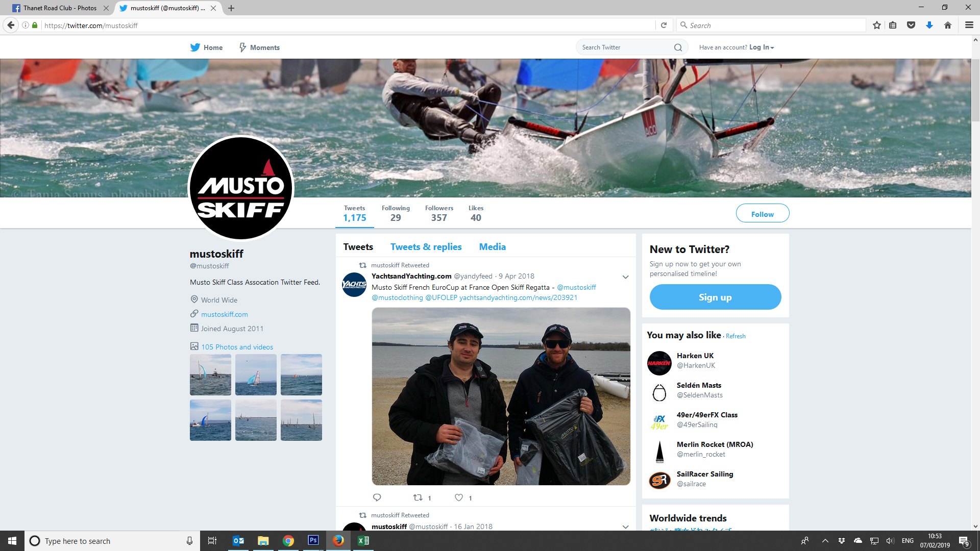Open File Explorer from the taskbar
The image size is (980, 551).
coord(263,541)
